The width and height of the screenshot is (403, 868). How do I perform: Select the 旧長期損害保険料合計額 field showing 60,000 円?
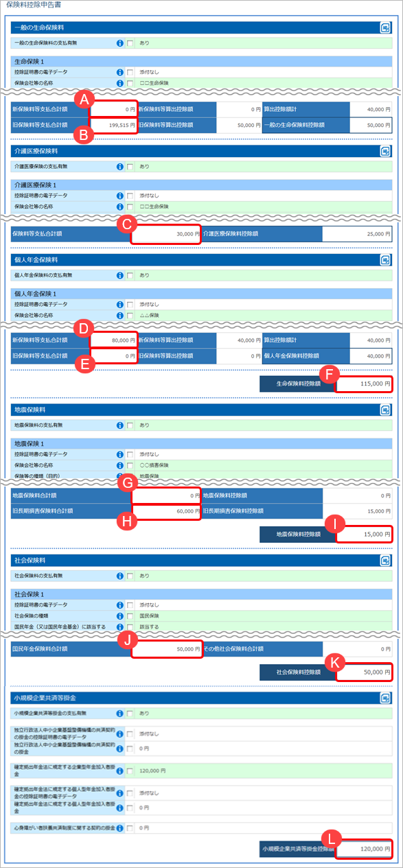point(166,511)
